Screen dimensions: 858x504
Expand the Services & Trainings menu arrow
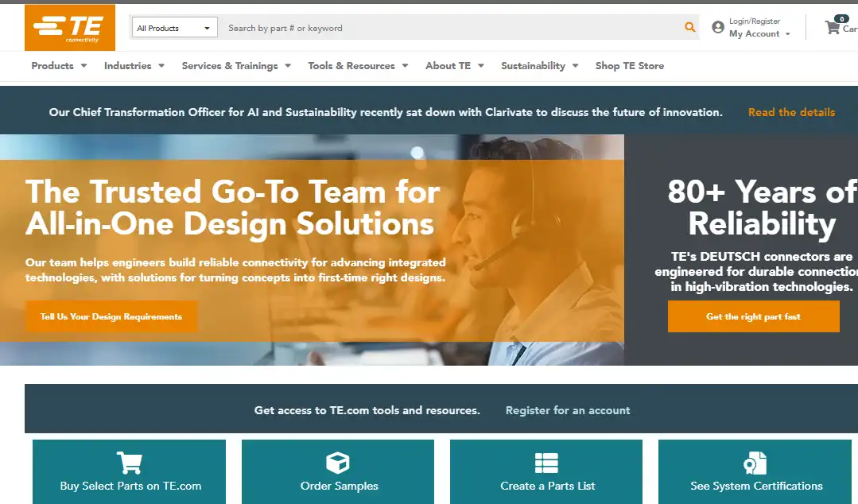point(288,66)
